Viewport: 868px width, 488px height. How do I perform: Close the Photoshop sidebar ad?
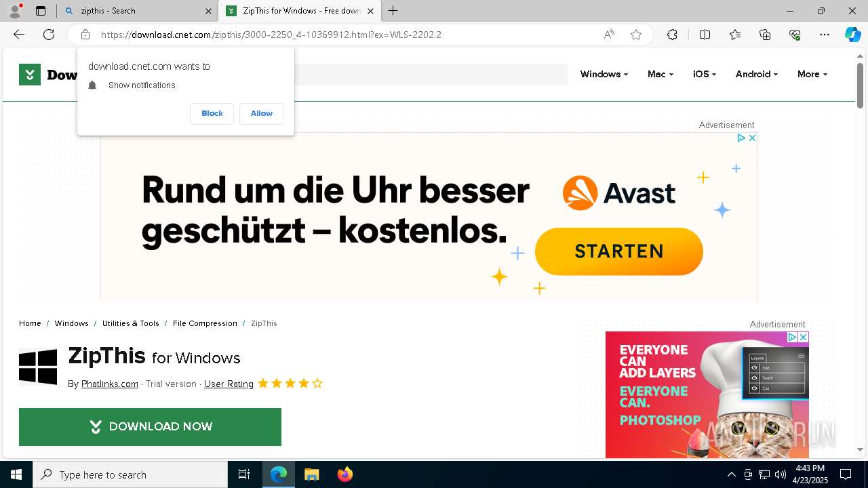tap(804, 337)
